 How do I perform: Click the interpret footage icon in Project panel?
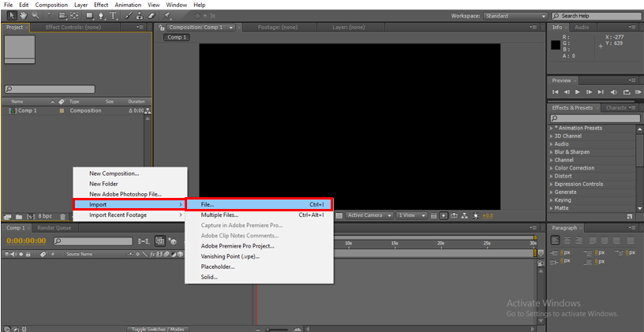click(x=7, y=217)
